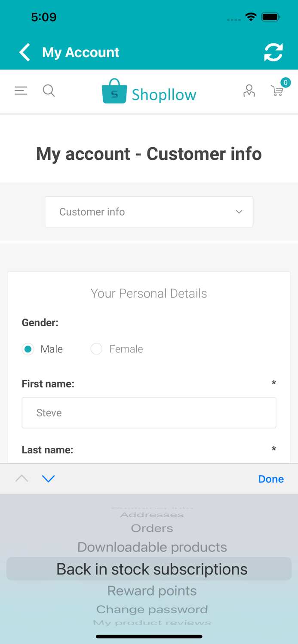Jump to next field with down chevron
The height and width of the screenshot is (644, 298).
pyautogui.click(x=48, y=478)
